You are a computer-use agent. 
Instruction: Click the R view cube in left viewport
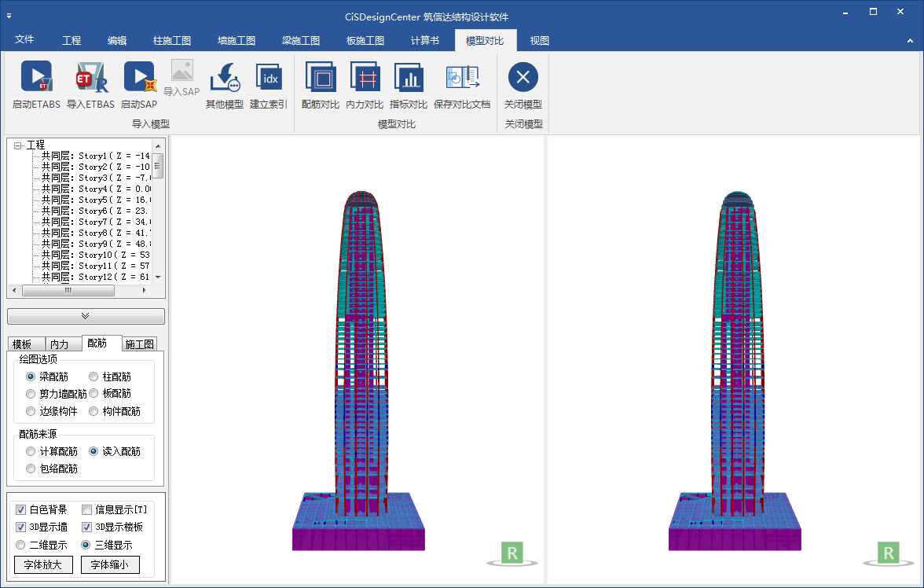(x=512, y=553)
